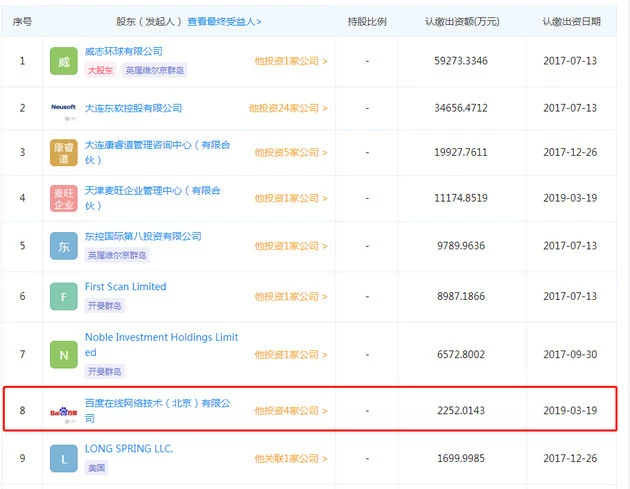The height and width of the screenshot is (489, 630).
Task: Expand 他投资1家公司 for First Scan Limited
Action: [x=291, y=297]
